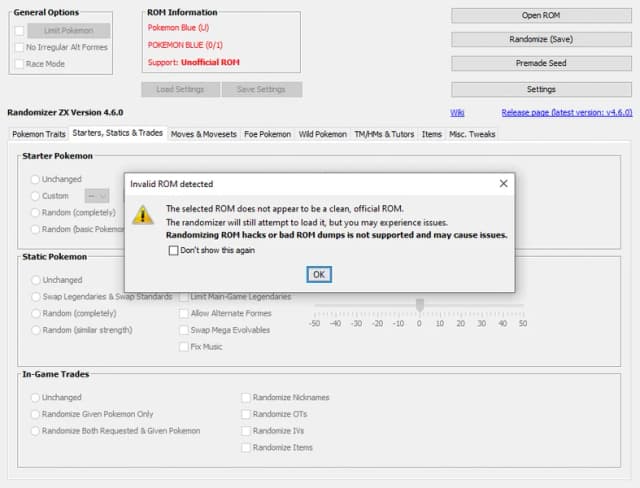Select Randomize Given Pokemon Only
This screenshot has height=488, width=640.
coord(35,414)
